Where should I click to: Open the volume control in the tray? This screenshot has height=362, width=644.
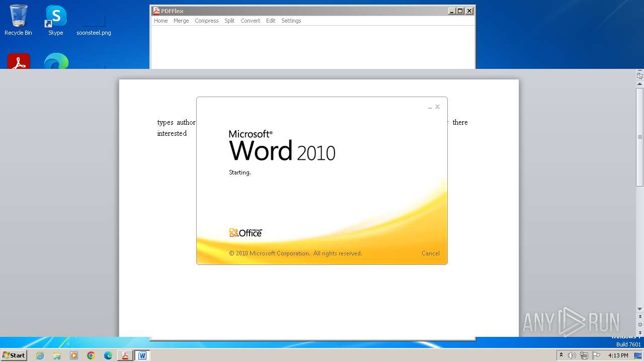tap(572, 355)
